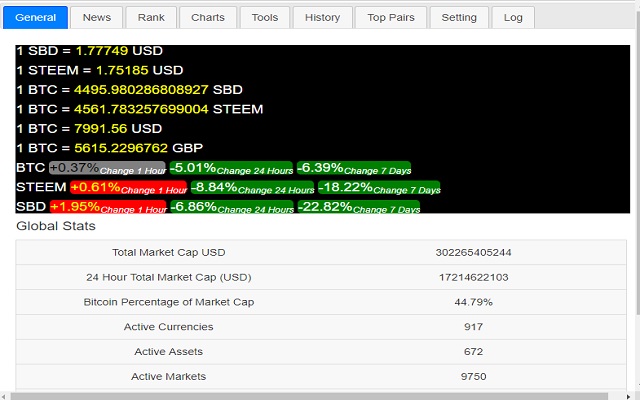Open the News tab

pyautogui.click(x=97, y=18)
